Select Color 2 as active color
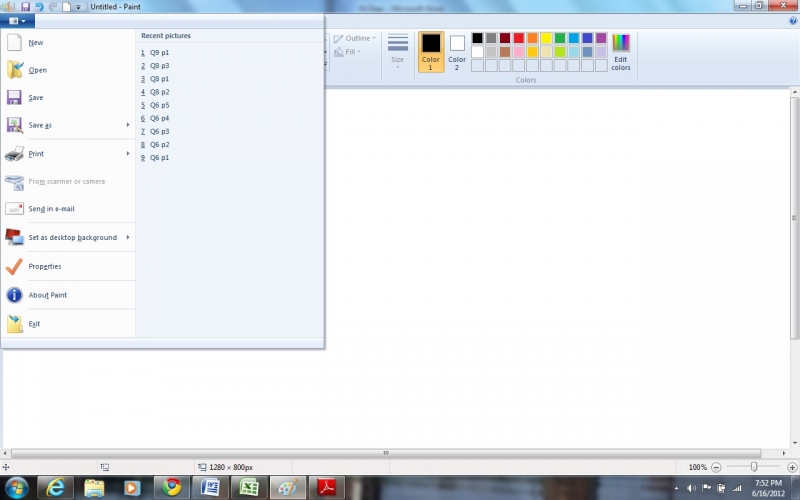 pyautogui.click(x=457, y=50)
